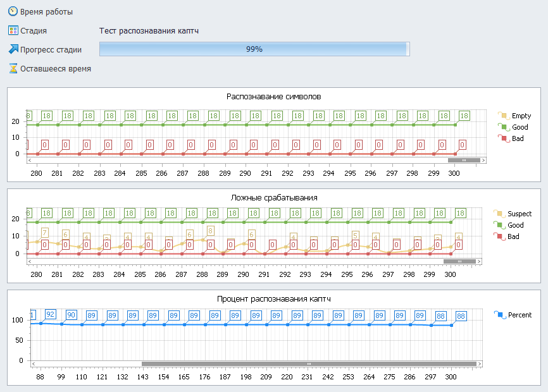This screenshot has width=548, height=392.
Task: Click the Тест распознавания каптч stage text
Action: [149, 30]
